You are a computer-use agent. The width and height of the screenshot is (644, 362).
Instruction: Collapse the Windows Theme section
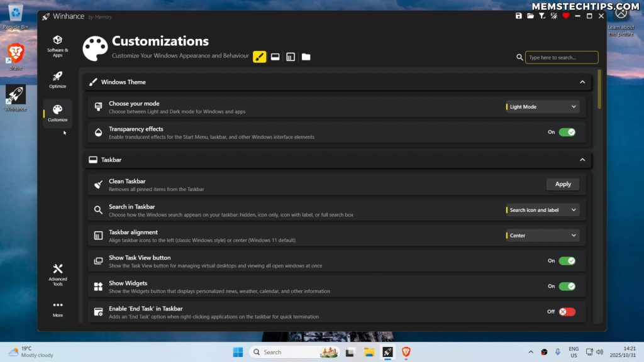[x=582, y=82]
